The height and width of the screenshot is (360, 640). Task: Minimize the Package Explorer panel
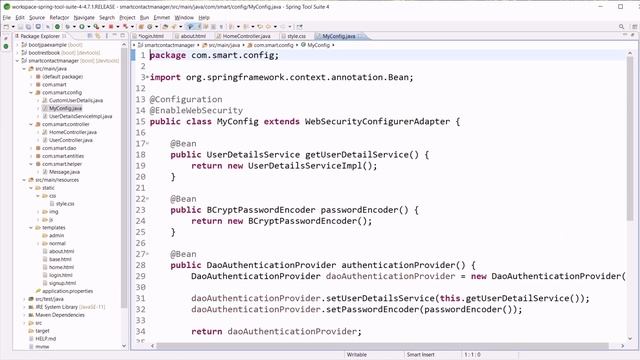coord(115,36)
